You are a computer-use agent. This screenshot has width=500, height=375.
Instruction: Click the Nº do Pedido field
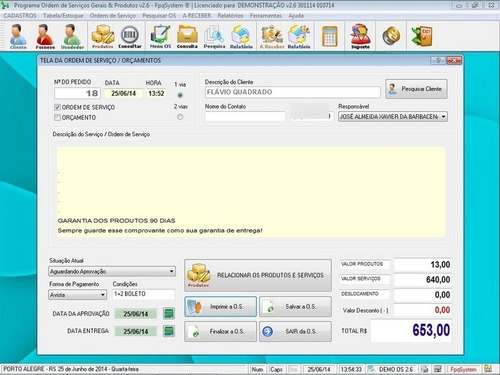77,93
